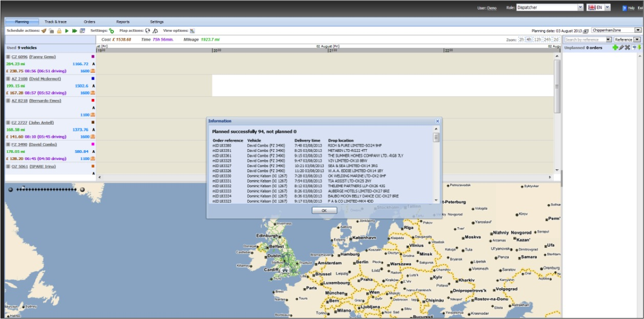Switch to the Track & trace tab
Viewport: 644px width, 319px height.
[x=55, y=22]
